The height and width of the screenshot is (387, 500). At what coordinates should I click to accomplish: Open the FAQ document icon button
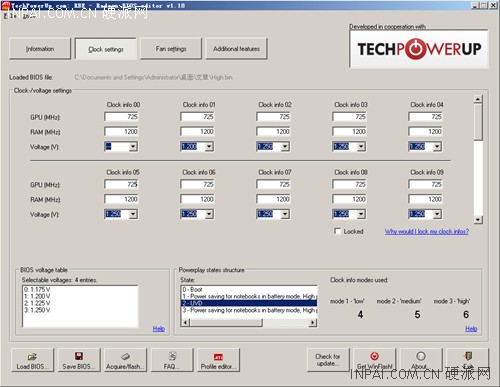click(172, 360)
